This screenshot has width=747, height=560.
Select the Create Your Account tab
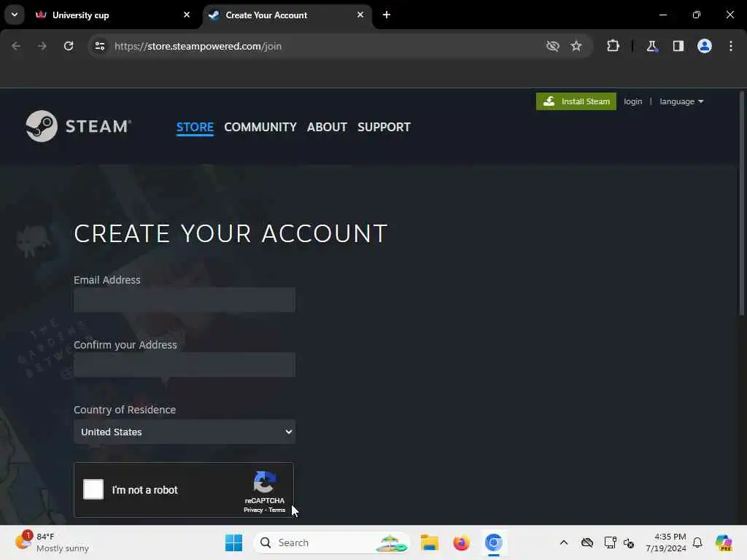pyautogui.click(x=287, y=15)
